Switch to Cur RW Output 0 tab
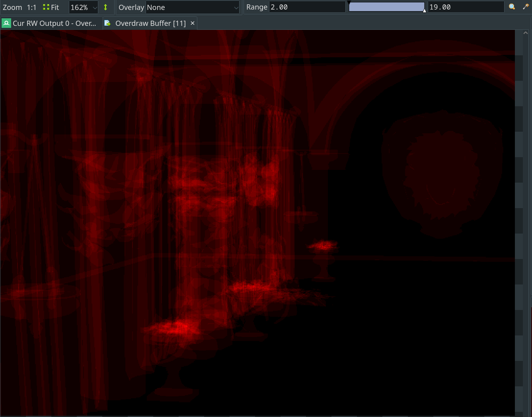Image resolution: width=532 pixels, height=417 pixels. (54, 23)
